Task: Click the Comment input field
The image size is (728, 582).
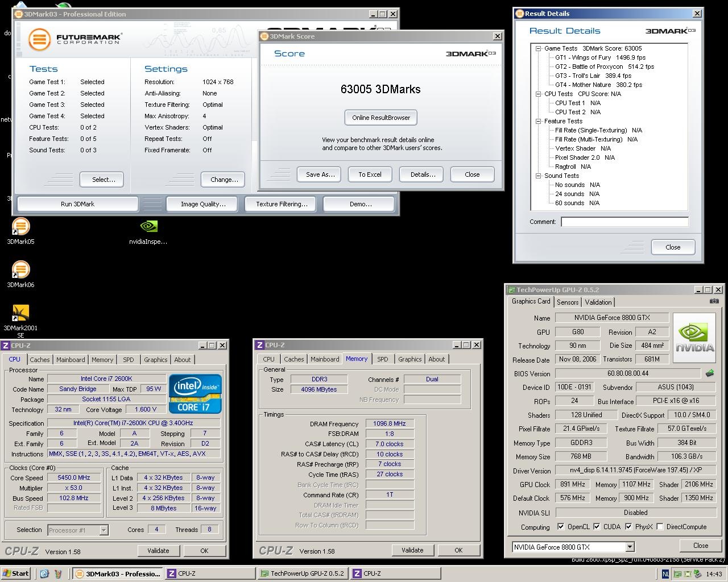Action: pos(624,222)
